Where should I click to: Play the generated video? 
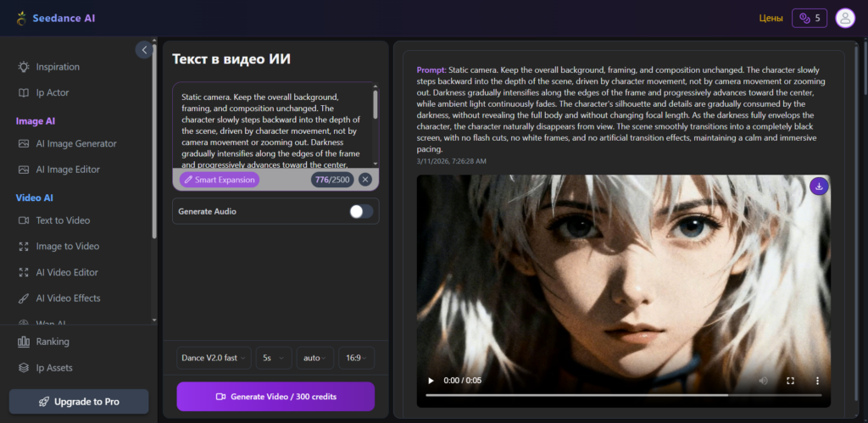click(x=431, y=381)
